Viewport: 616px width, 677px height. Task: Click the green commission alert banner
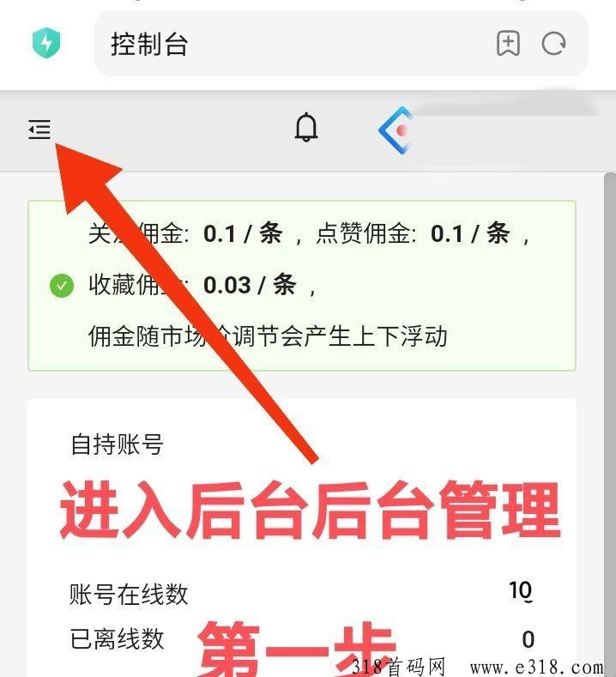point(302,286)
